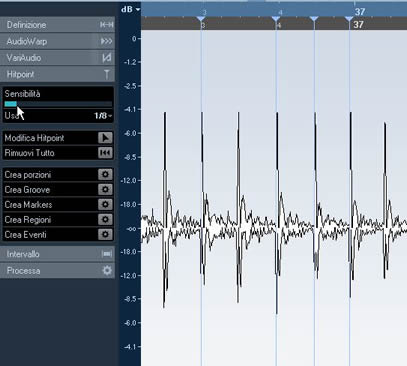
Task: Open the Usa 1/8 dropdown
Action: 103,116
